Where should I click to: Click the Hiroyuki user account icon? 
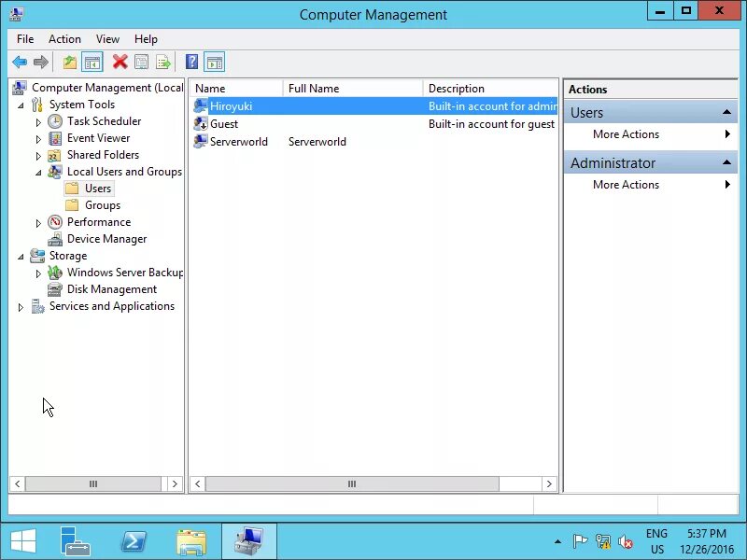pos(201,105)
